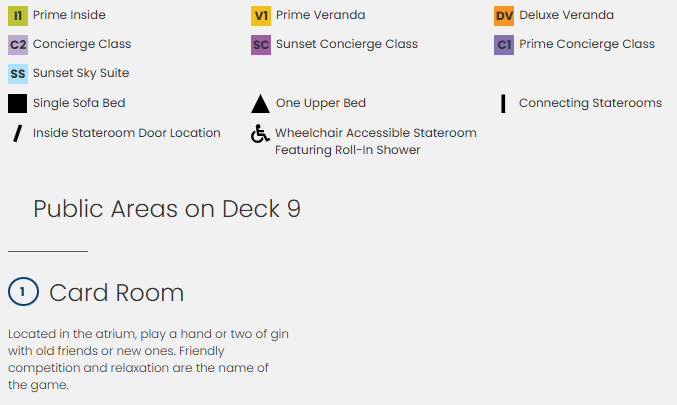
Task: Click the triangle One Upper Bed icon
Action: click(x=260, y=103)
